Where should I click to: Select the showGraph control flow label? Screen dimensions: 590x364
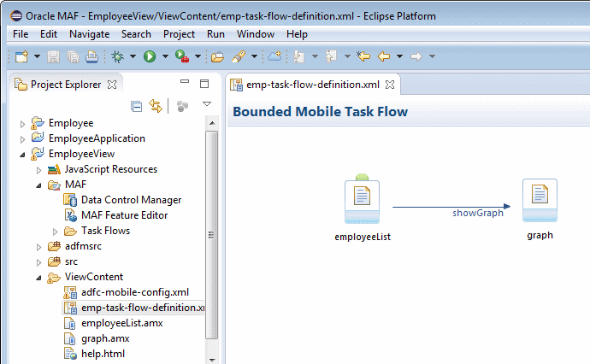click(478, 213)
